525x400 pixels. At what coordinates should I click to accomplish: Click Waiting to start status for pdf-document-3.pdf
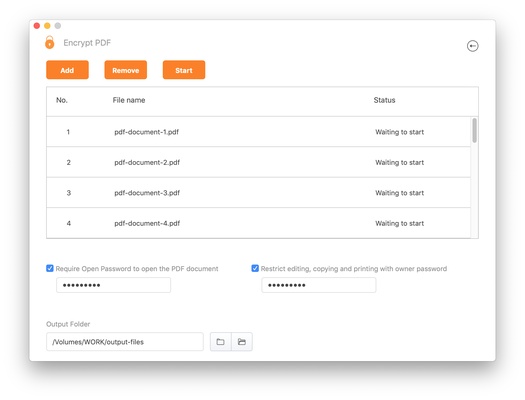pos(399,193)
